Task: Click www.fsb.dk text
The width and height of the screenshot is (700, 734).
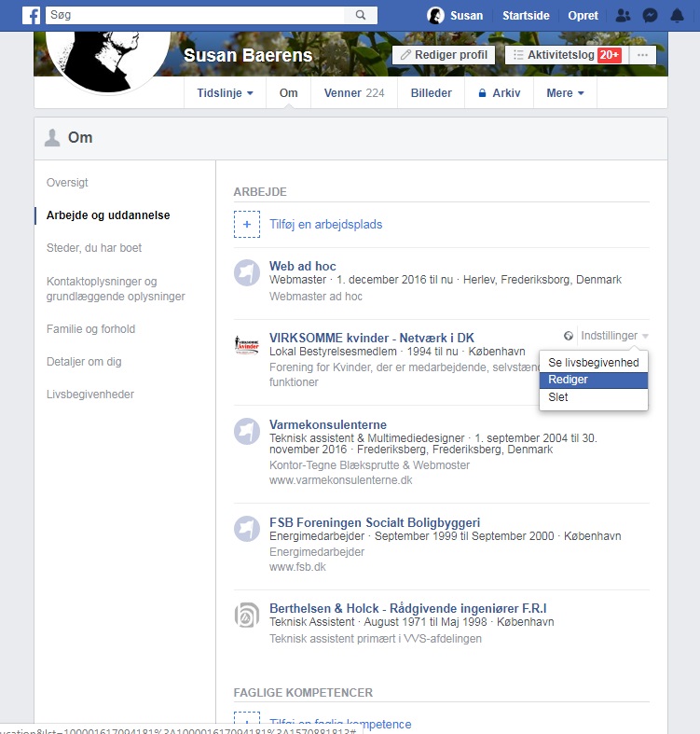Action: (297, 567)
